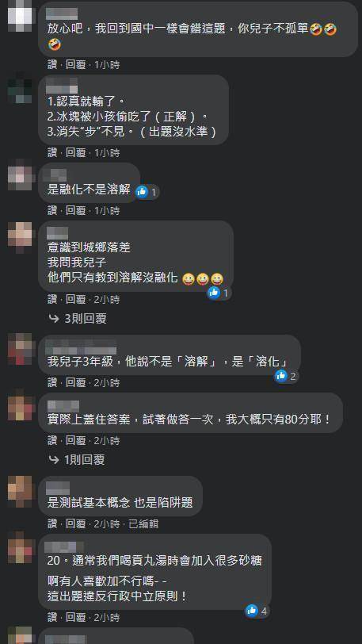Click 讚 under 我兒子3年級 comment
The width and height of the screenshot is (362, 644).
point(52,383)
